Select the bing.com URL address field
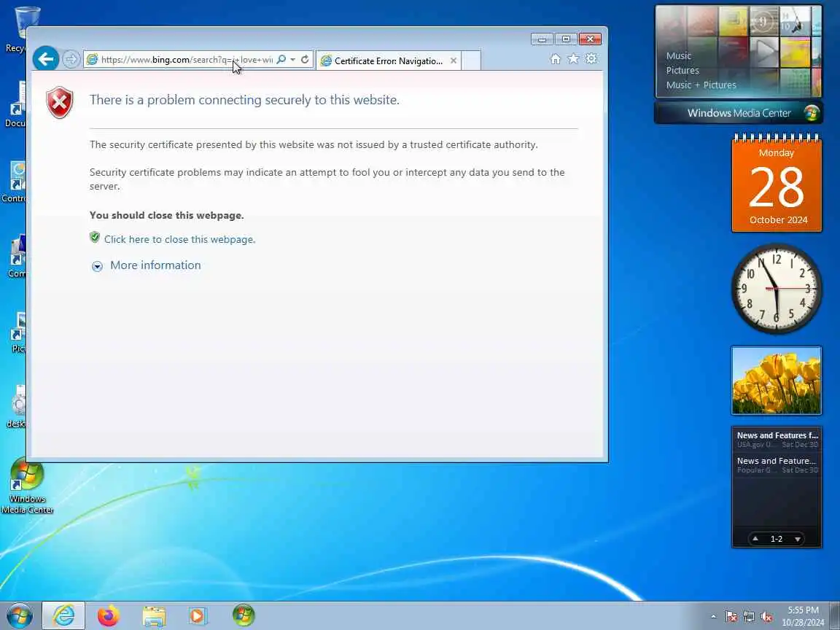The height and width of the screenshot is (630, 840). [187, 60]
